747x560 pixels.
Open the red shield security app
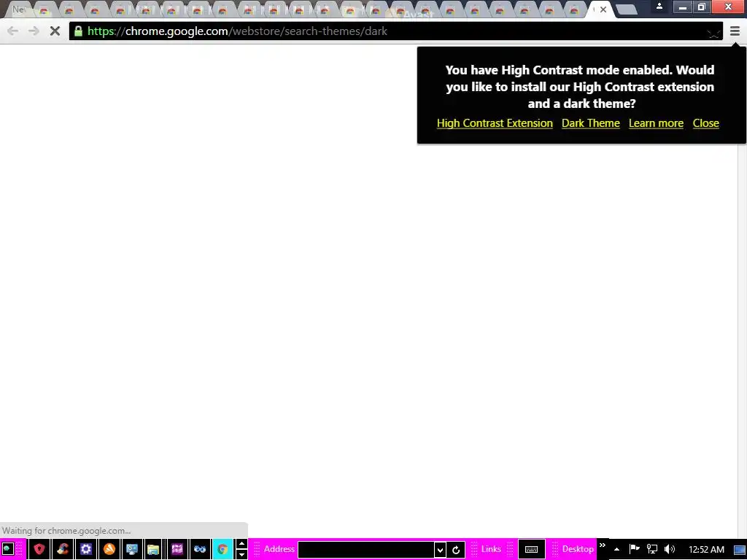[x=39, y=549]
